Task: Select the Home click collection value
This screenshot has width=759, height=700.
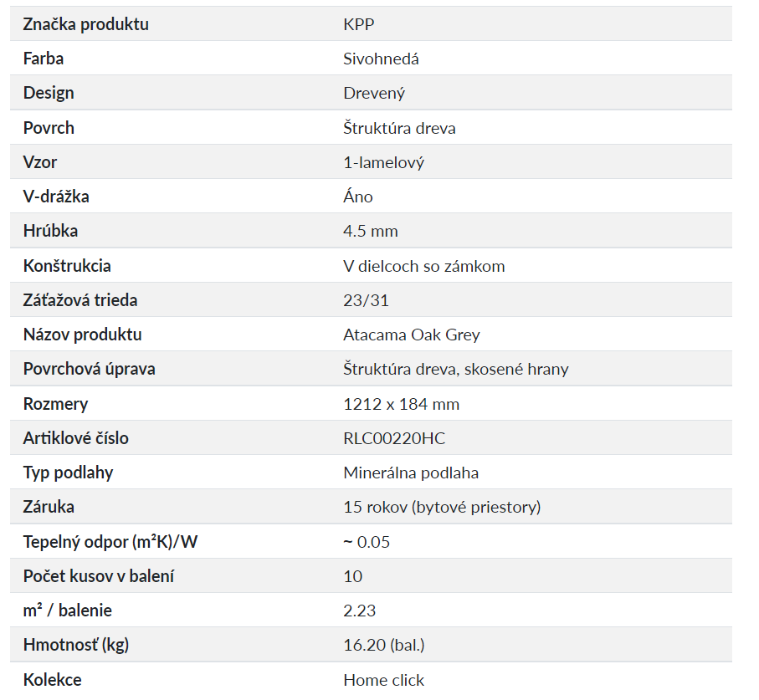Action: click(x=383, y=680)
